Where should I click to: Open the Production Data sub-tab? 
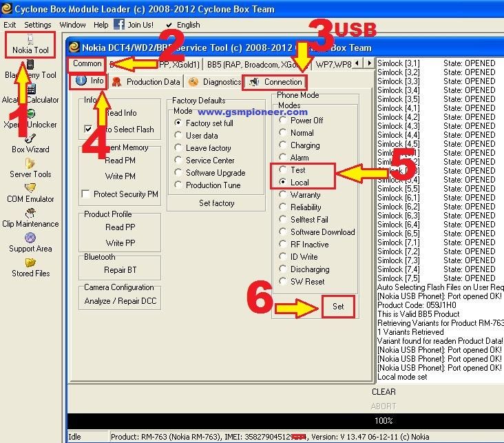(146, 82)
